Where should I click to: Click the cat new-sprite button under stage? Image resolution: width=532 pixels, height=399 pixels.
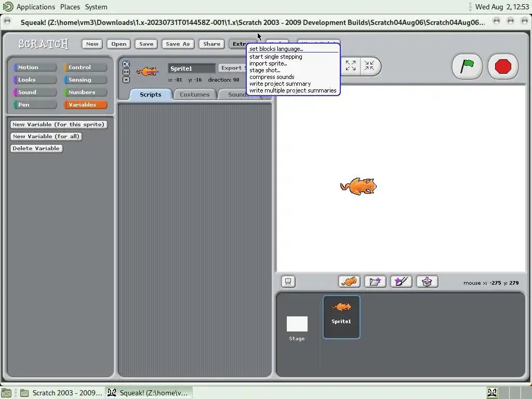point(349,282)
